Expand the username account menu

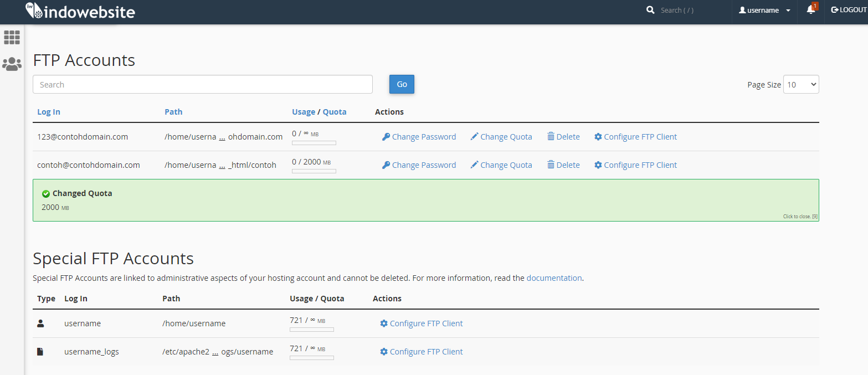[x=765, y=11]
